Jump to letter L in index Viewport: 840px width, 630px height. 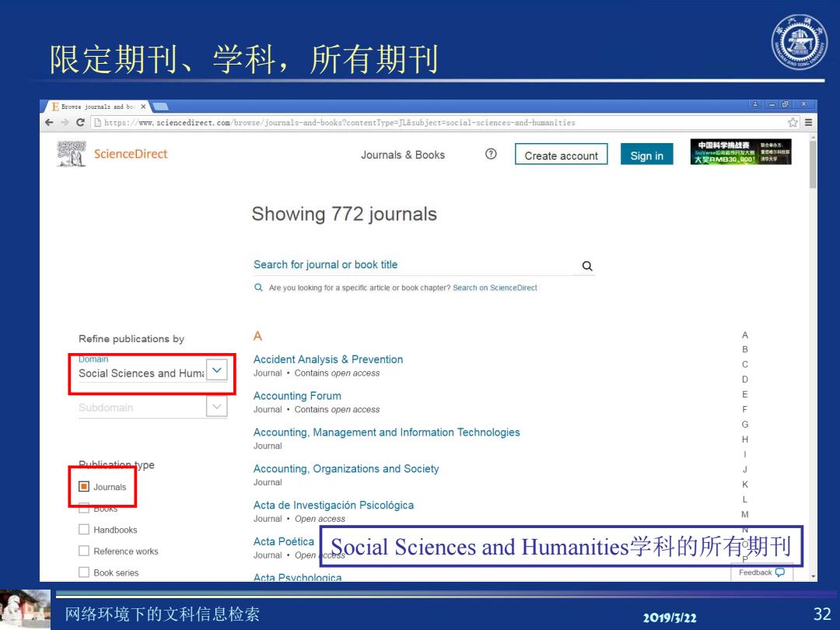[x=744, y=499]
